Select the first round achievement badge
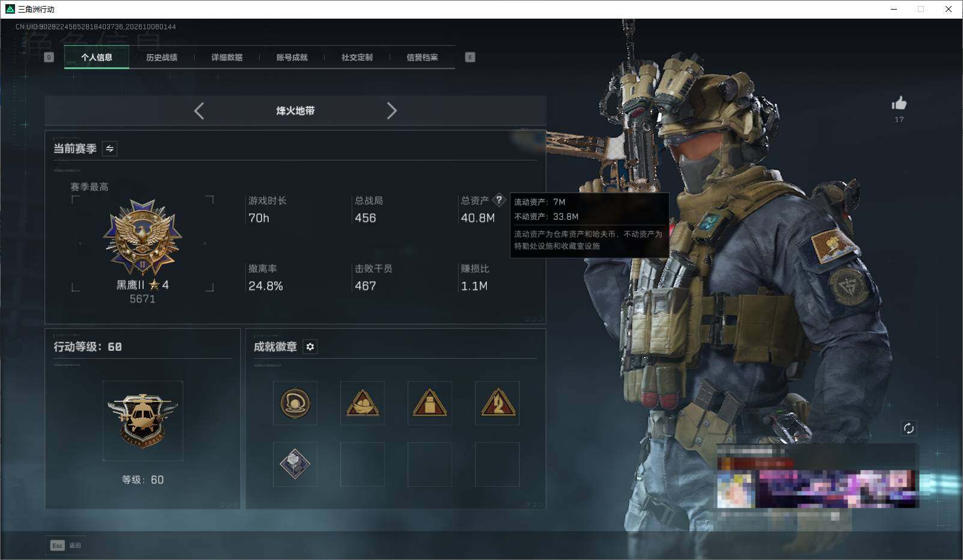963x560 pixels. coord(295,403)
